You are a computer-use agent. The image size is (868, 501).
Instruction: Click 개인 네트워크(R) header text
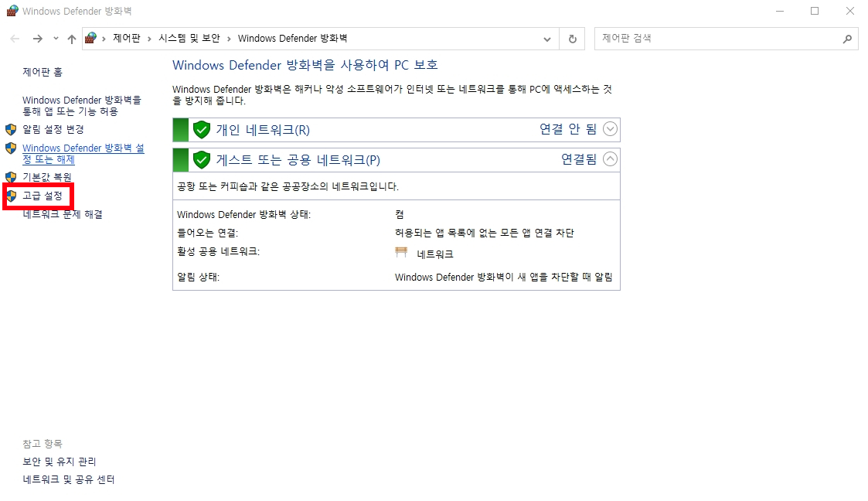click(x=263, y=130)
